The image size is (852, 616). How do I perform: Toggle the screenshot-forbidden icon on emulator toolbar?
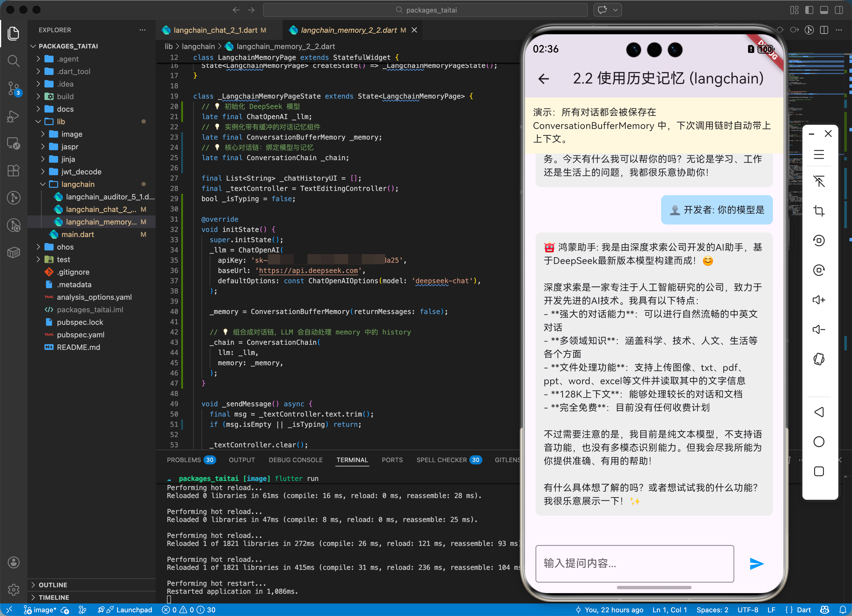(x=819, y=181)
